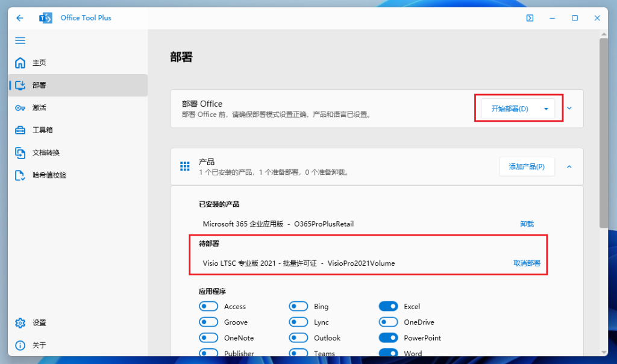The height and width of the screenshot is (364, 617).
Task: Toggle the hamburger navigation menu
Action: coord(20,40)
